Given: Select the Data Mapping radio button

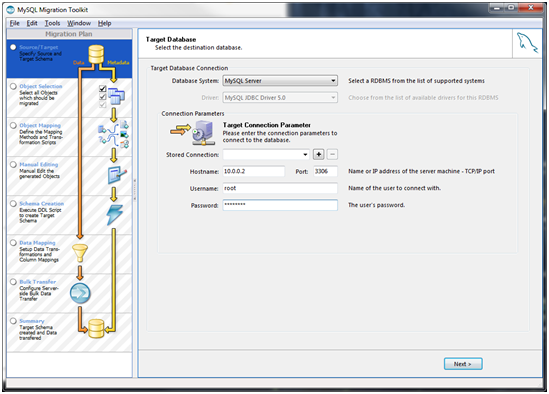Looking at the screenshot, I should [13, 243].
